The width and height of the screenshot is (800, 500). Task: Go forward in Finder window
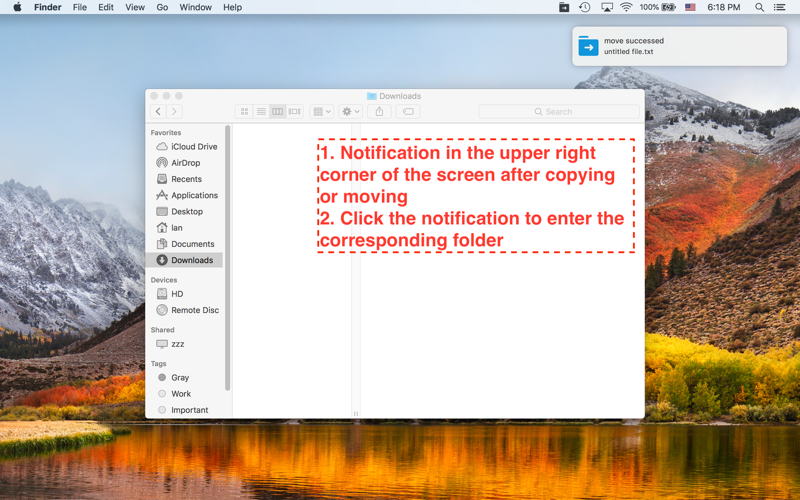point(174,111)
